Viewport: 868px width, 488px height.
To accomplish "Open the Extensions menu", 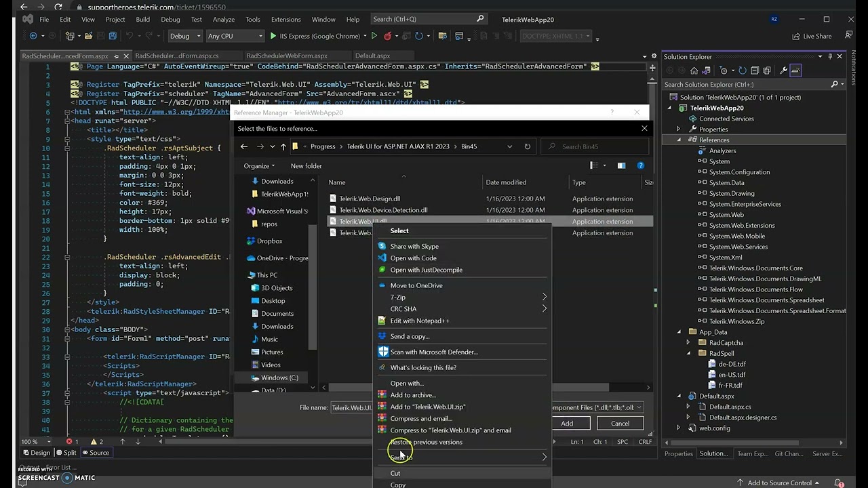I will click(285, 19).
